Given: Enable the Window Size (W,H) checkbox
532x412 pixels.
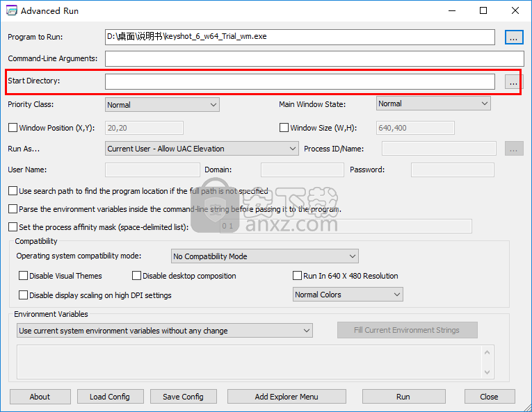Looking at the screenshot, I should coord(284,128).
